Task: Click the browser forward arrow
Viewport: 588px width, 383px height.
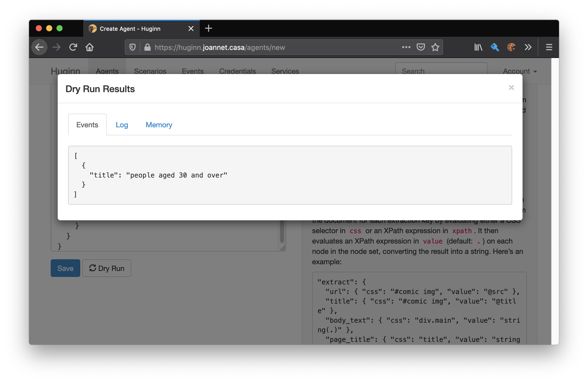Action: 56,47
